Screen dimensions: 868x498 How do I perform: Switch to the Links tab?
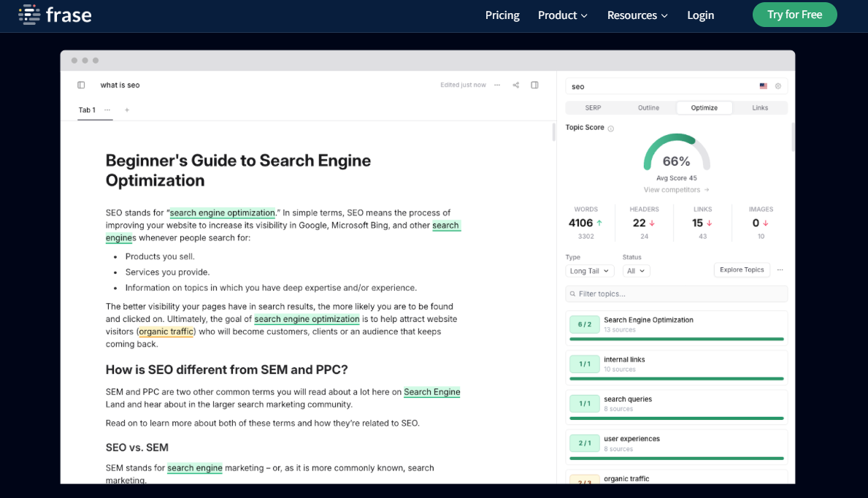(760, 108)
